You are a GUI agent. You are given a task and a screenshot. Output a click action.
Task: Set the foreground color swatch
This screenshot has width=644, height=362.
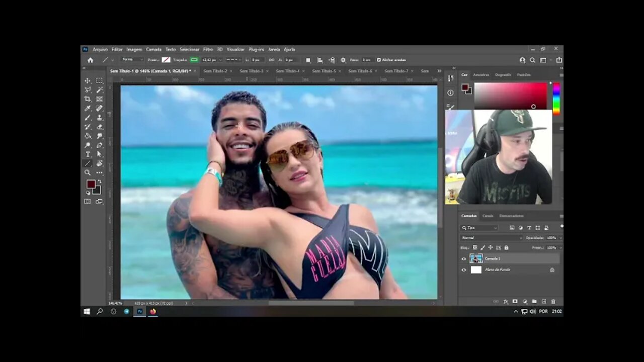point(91,185)
